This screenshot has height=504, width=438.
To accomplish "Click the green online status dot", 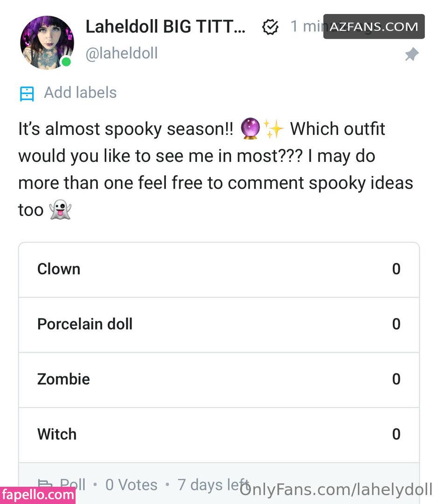I will pos(66,62).
